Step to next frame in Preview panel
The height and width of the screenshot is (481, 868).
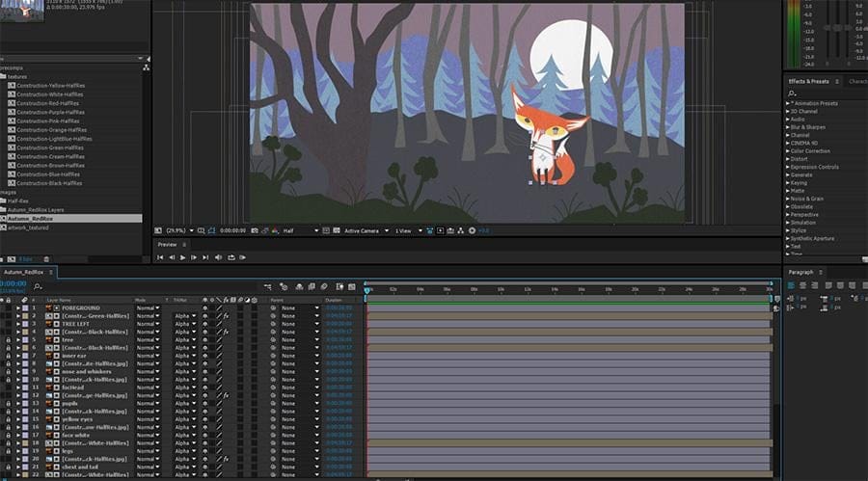pyautogui.click(x=194, y=257)
